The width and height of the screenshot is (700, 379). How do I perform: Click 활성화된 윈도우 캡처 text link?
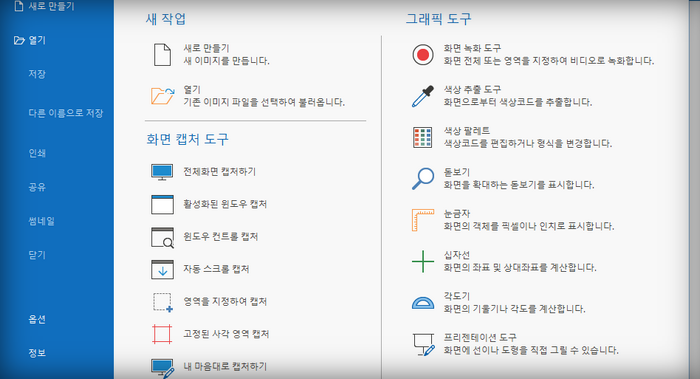(225, 204)
